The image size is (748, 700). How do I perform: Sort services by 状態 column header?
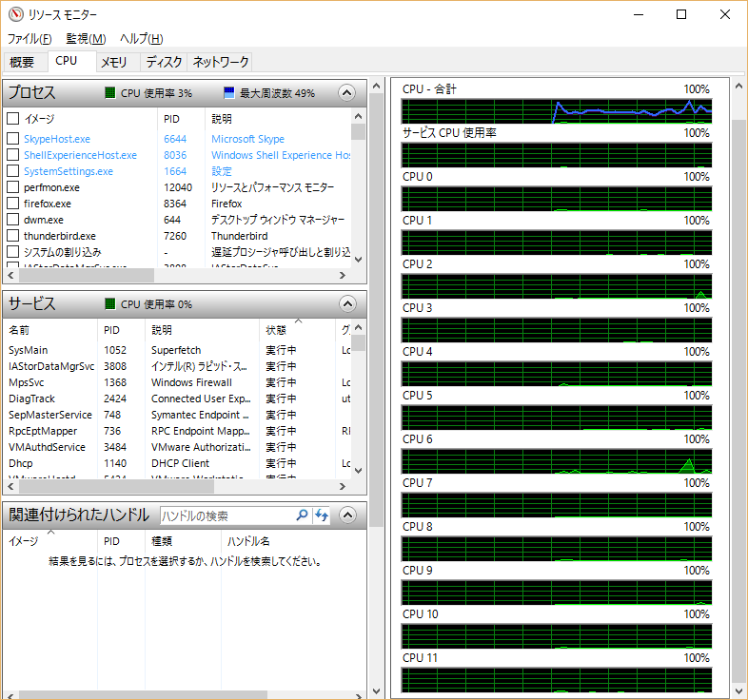tap(298, 330)
